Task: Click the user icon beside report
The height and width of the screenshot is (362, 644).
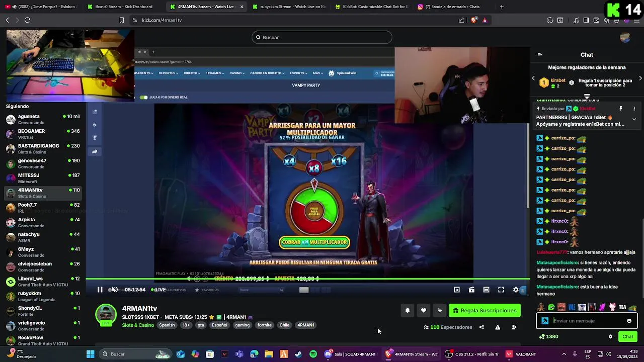Action: 514,327
